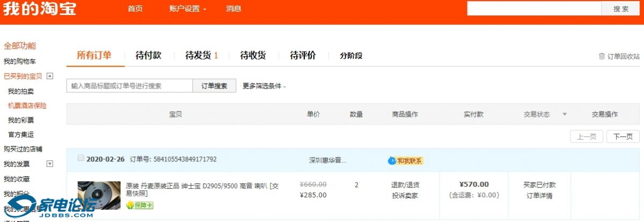The width and height of the screenshot is (644, 222).
Task: Focus the order search input field
Action: click(129, 86)
